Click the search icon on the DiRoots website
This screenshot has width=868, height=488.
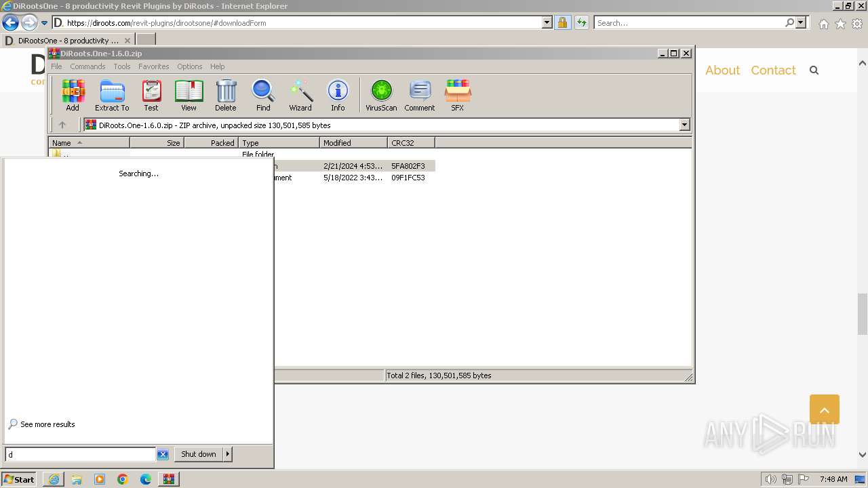(814, 70)
